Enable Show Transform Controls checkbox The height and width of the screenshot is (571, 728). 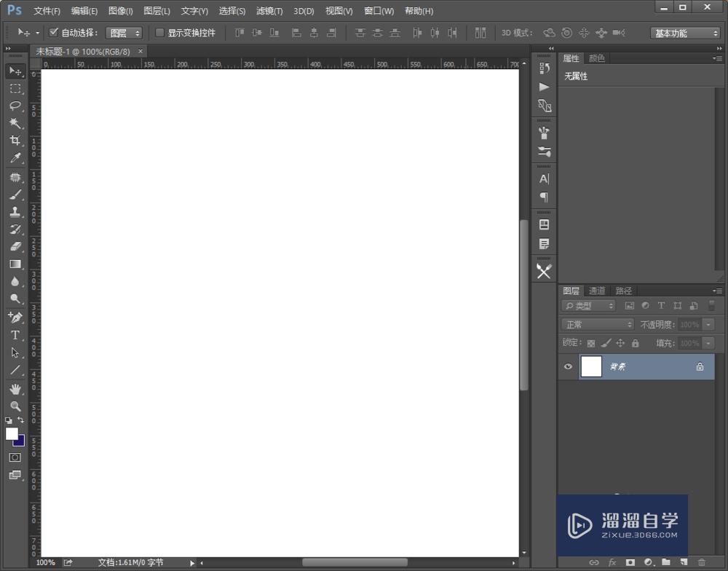(159, 33)
